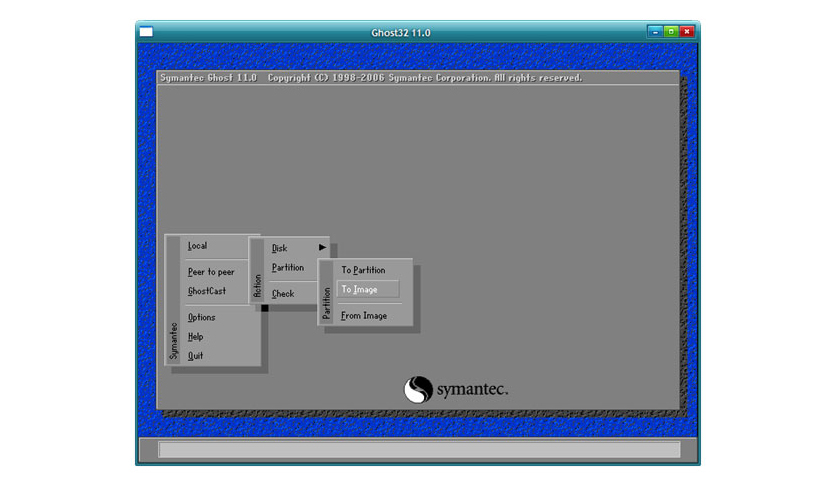Choose GhostCast from Symantec menu

coord(207,291)
